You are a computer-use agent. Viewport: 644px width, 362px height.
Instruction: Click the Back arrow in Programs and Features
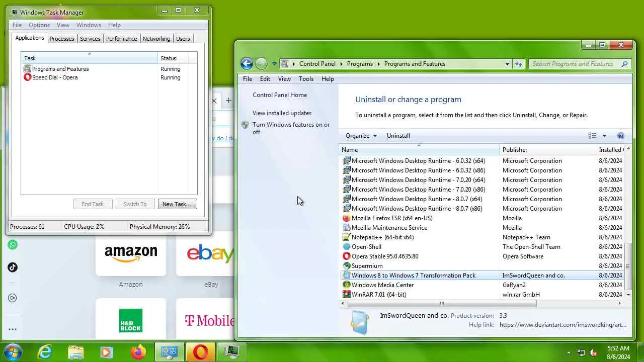coord(247,63)
